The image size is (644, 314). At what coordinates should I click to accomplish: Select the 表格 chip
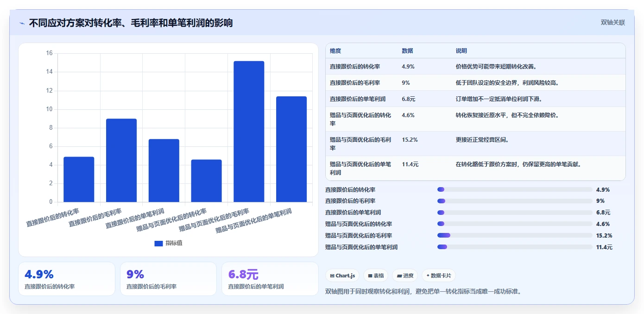click(376, 276)
